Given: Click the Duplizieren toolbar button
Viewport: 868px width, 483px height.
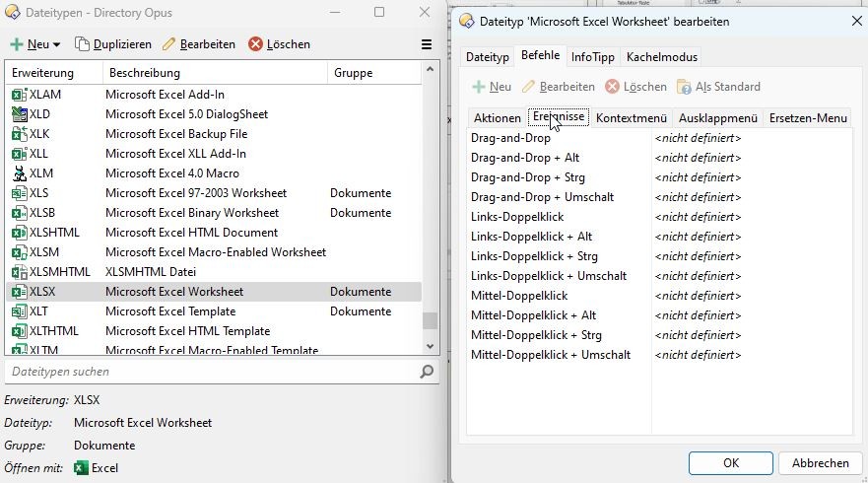Looking at the screenshot, I should pos(113,44).
